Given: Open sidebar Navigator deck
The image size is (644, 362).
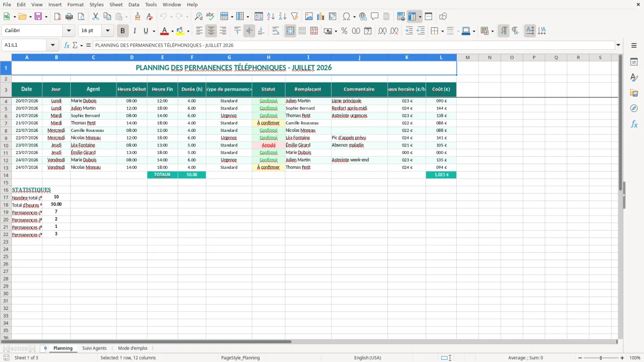Looking at the screenshot, I should pos(634,108).
